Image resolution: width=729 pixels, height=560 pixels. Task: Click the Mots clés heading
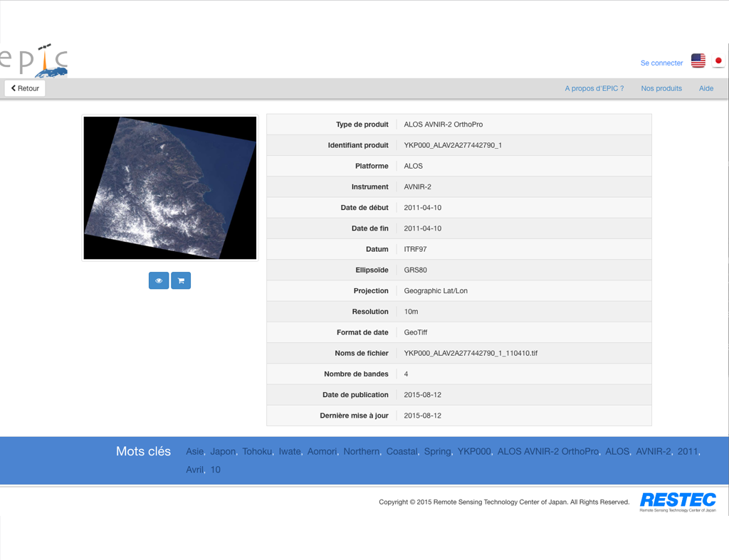click(x=143, y=451)
